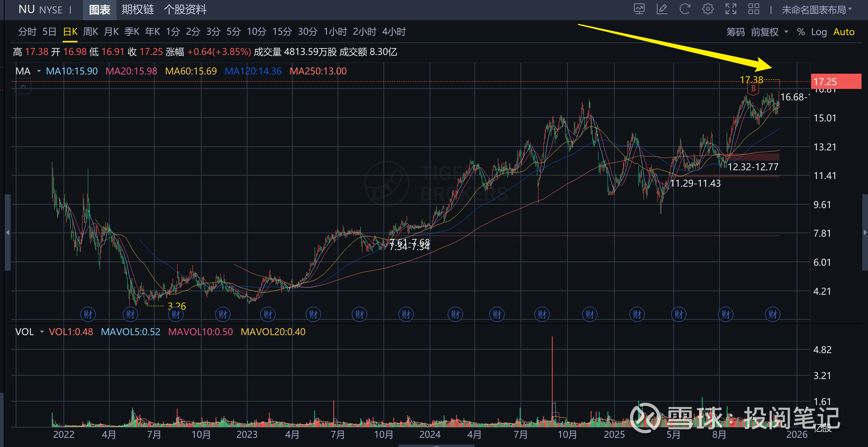
Task: Click the 财 earnings marker near 2026
Action: click(773, 315)
